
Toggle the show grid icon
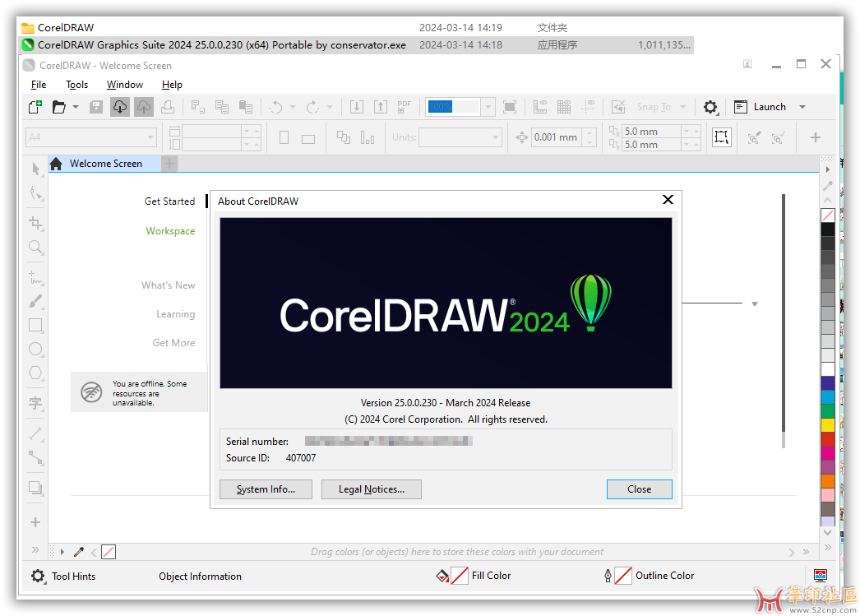coord(564,107)
